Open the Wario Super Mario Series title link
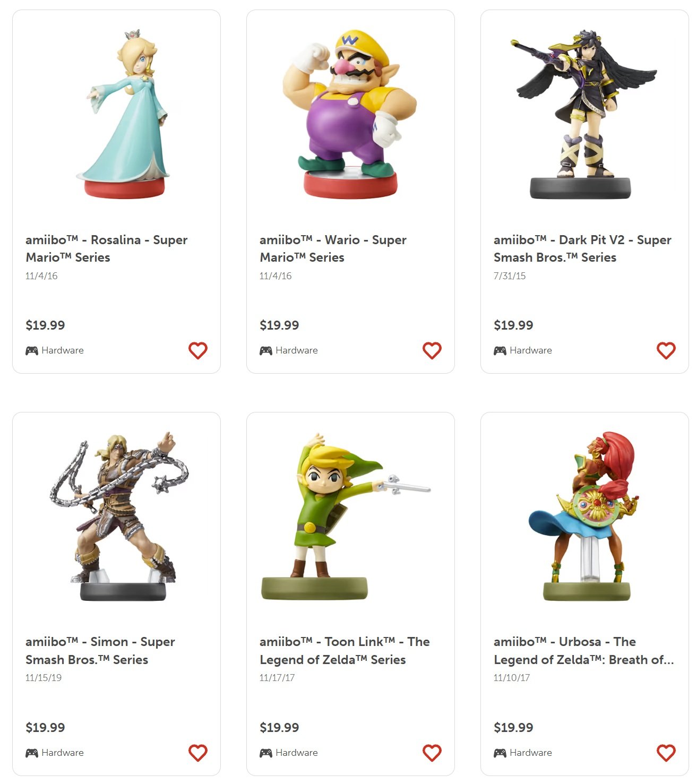Viewport: 697px width, 784px height. (333, 248)
